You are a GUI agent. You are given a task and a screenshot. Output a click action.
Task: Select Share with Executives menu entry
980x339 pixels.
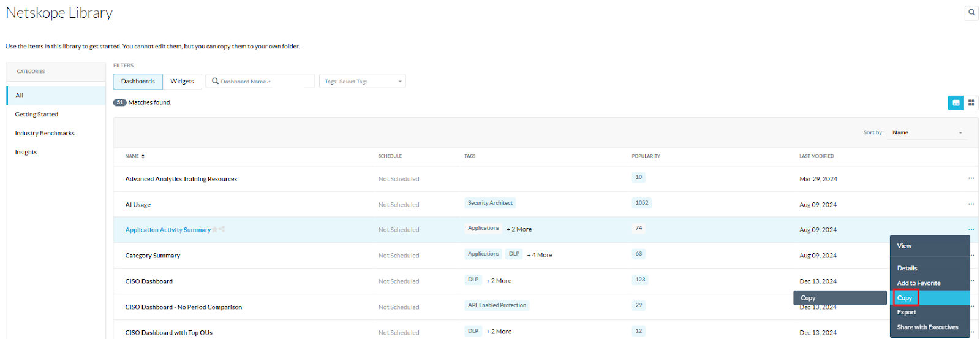pos(930,327)
